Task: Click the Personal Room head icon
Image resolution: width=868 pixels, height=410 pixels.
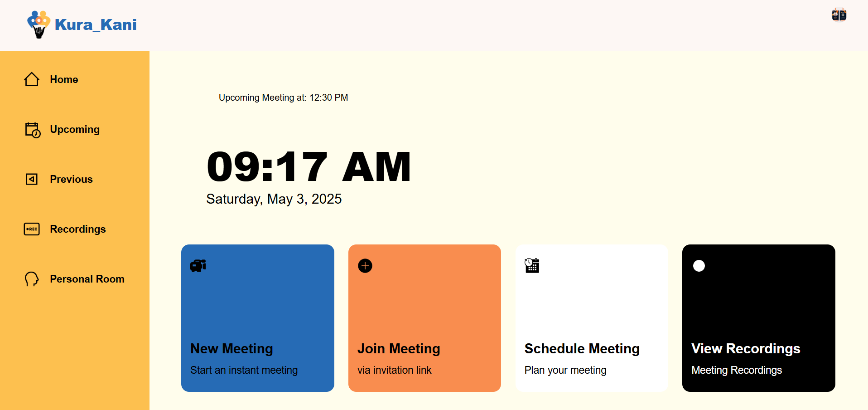Action: pos(32,279)
